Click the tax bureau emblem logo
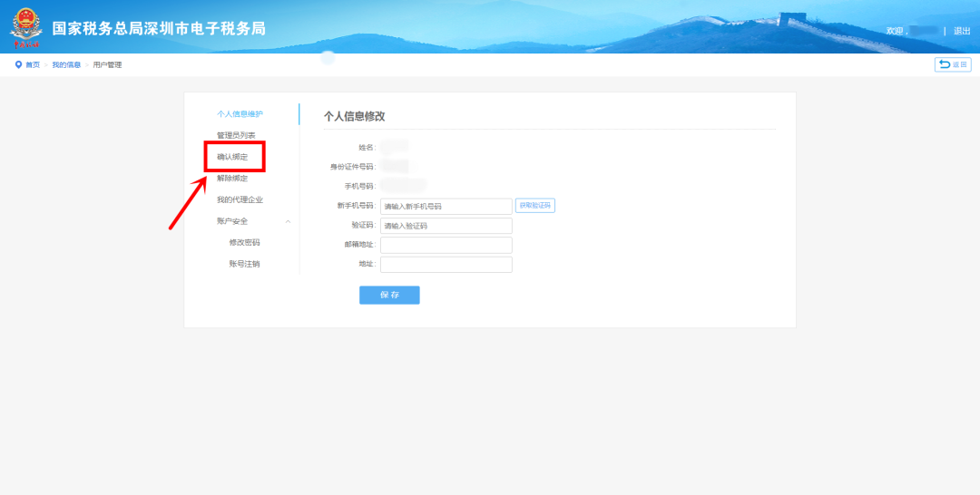980x495 pixels. click(x=26, y=29)
